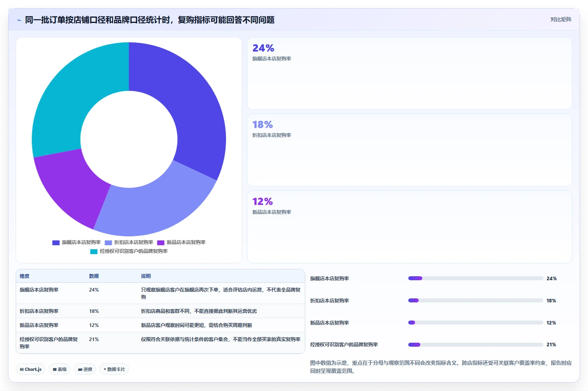This screenshot has height=391, width=588.
Task: Click the light periwinkle donut segment
Action: (157, 206)
